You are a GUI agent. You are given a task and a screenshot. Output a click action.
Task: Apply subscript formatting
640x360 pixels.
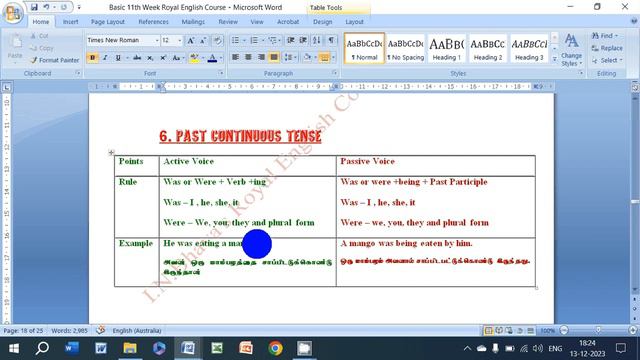pos(150,58)
